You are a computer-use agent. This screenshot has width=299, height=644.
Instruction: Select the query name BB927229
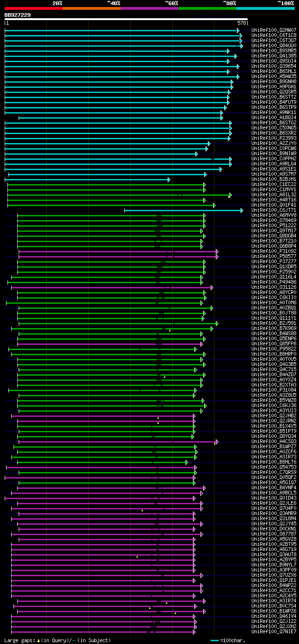(18, 15)
